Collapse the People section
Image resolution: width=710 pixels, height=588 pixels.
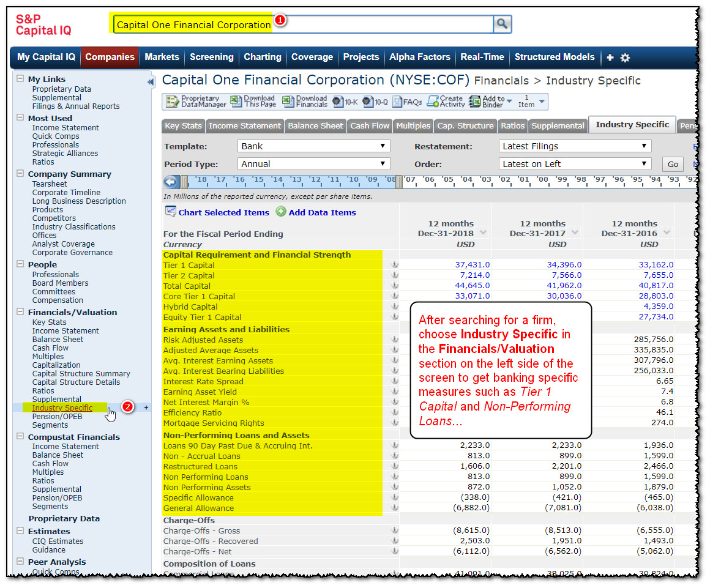[x=20, y=264]
